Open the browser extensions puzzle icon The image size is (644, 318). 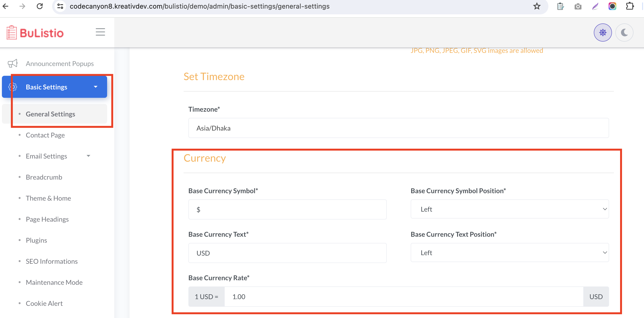coord(630,6)
